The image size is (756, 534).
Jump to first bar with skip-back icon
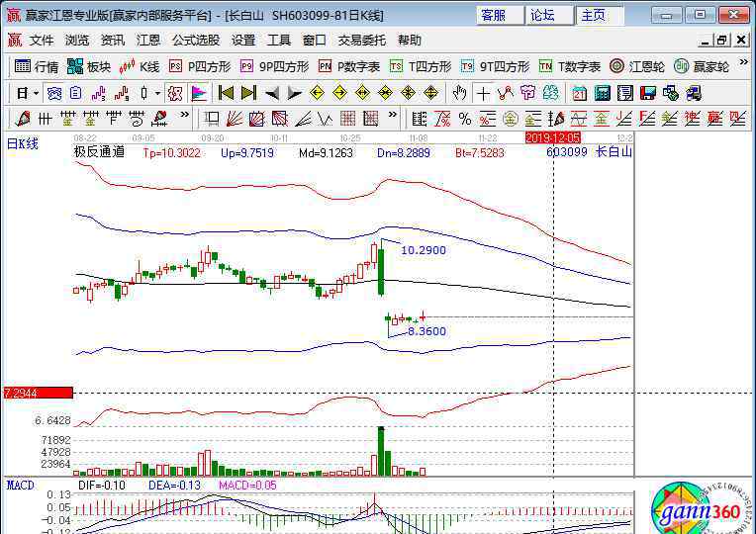(x=226, y=93)
